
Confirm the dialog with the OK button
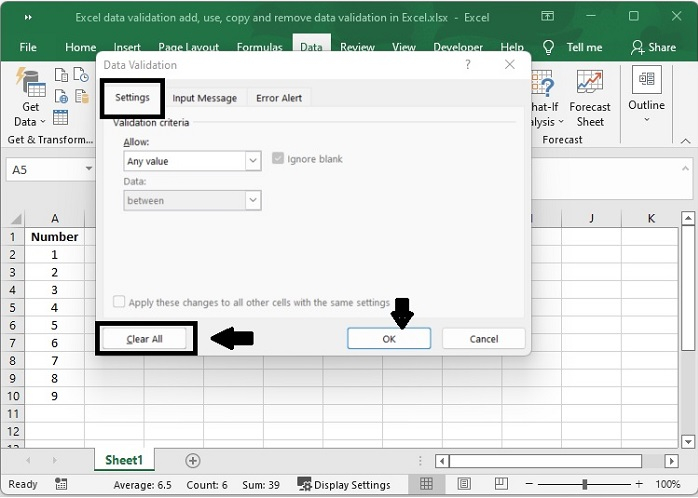(x=389, y=339)
